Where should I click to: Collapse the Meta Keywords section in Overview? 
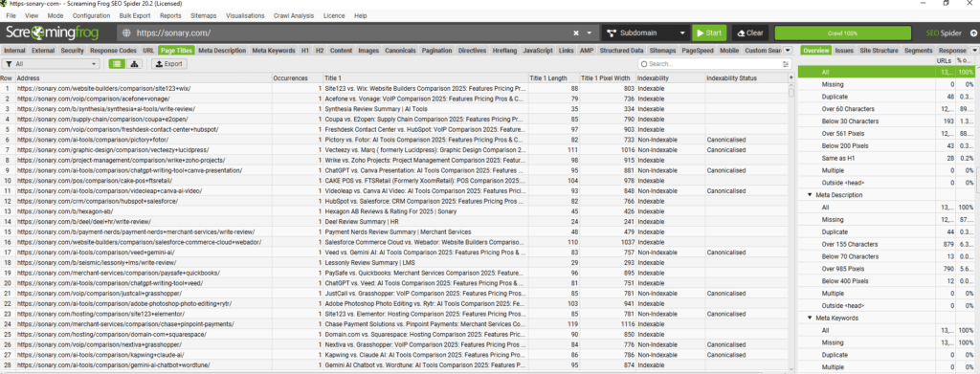tap(809, 319)
